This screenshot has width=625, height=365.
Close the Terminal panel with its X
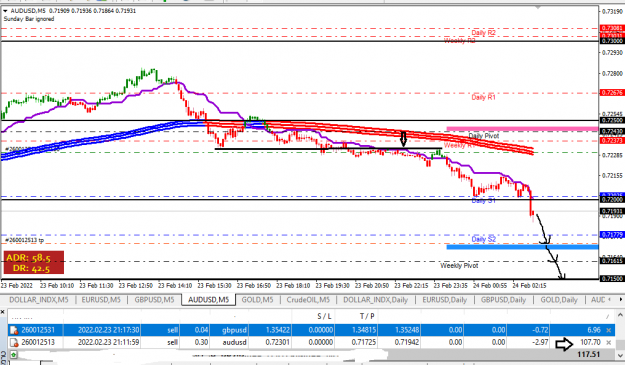tap(3, 312)
